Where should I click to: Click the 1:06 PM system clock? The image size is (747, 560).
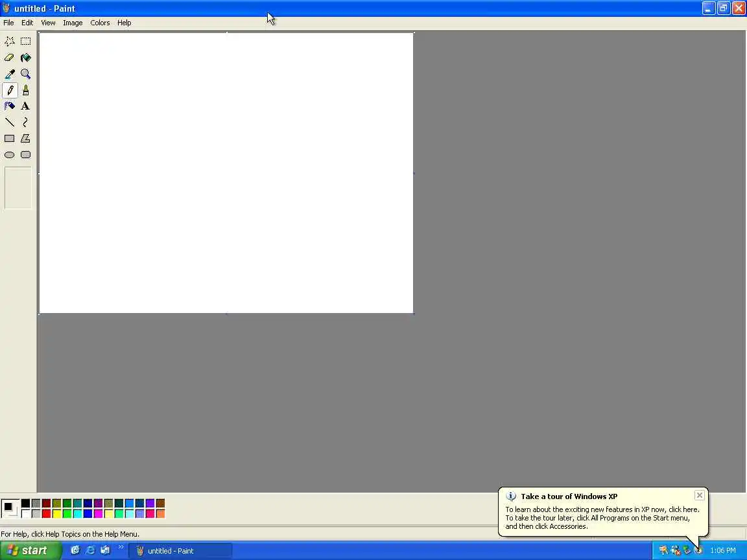723,550
